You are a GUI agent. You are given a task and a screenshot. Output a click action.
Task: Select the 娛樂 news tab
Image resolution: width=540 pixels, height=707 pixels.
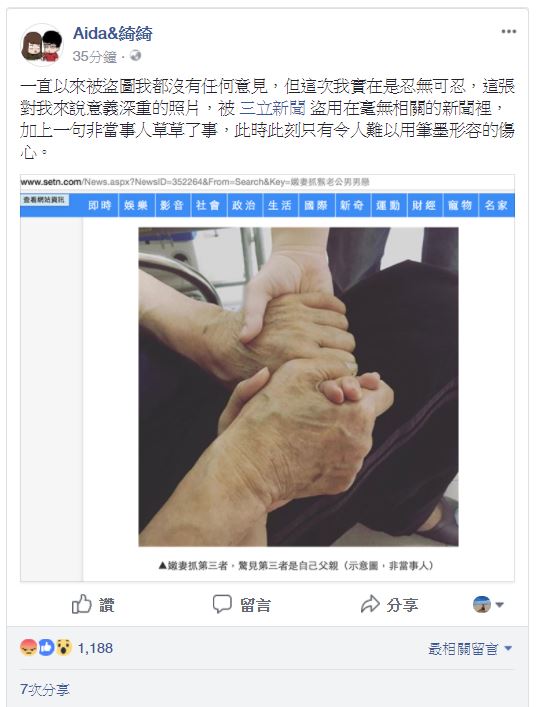coord(136,205)
